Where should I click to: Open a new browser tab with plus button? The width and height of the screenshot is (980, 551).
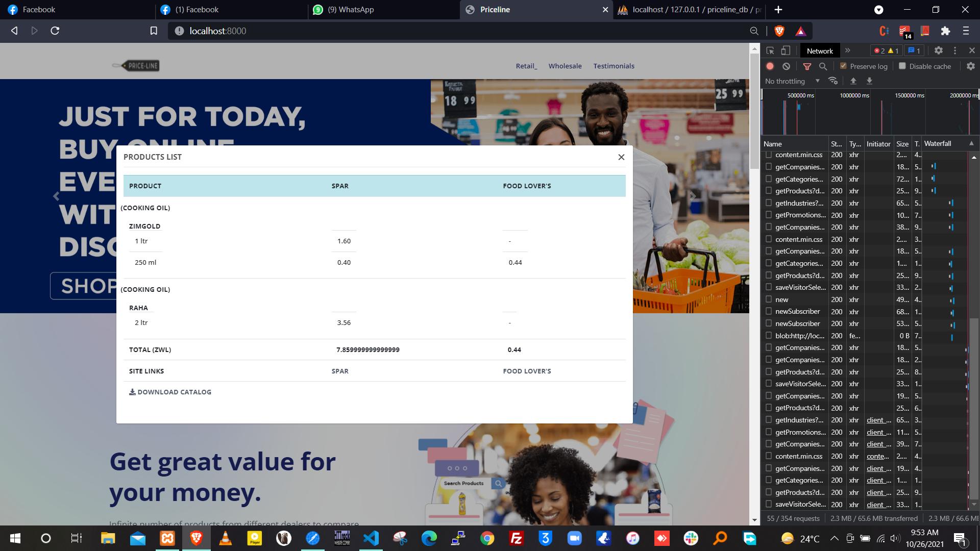coord(778,10)
